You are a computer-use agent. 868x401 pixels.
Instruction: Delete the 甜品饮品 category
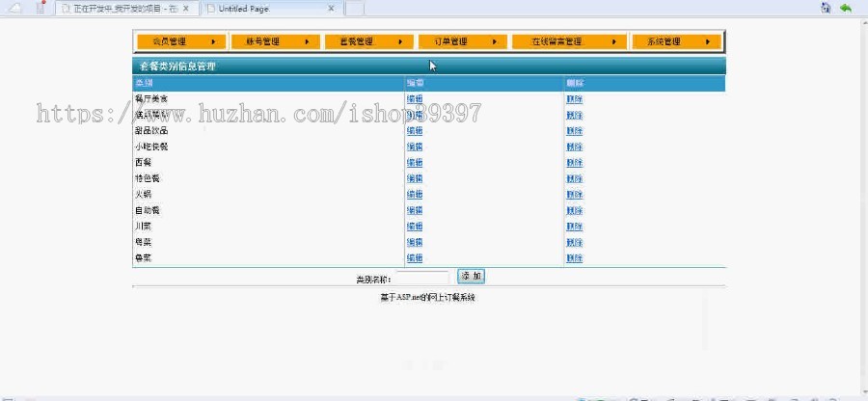click(575, 131)
